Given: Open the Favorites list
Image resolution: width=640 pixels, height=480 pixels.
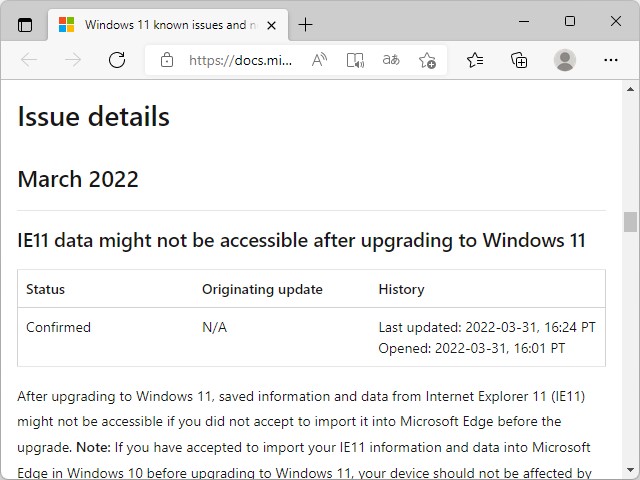Looking at the screenshot, I should [x=475, y=60].
